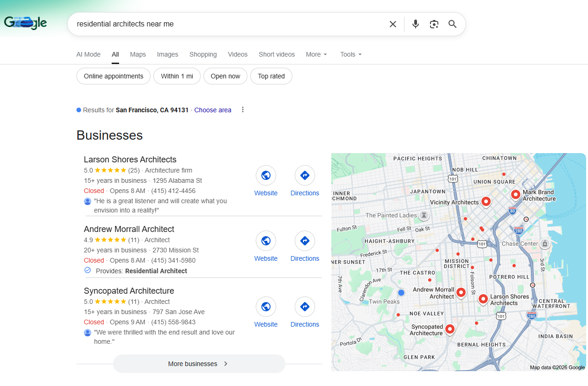Image resolution: width=588 pixels, height=386 pixels.
Task: Switch to the Images tab
Action: pyautogui.click(x=167, y=54)
